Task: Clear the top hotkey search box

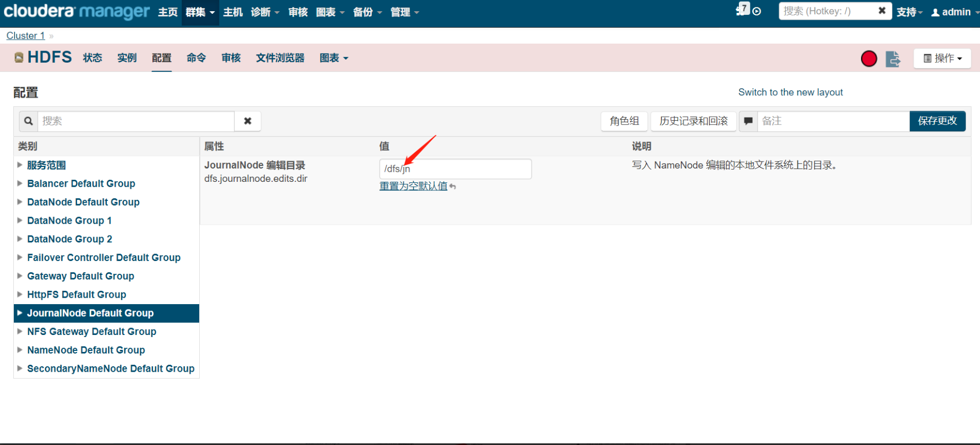Action: click(882, 11)
